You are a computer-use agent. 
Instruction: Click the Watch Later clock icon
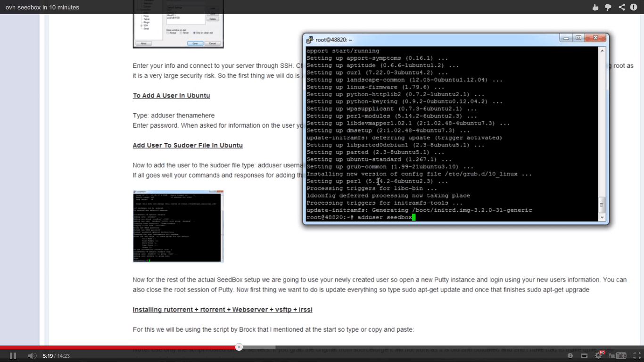tap(570, 356)
